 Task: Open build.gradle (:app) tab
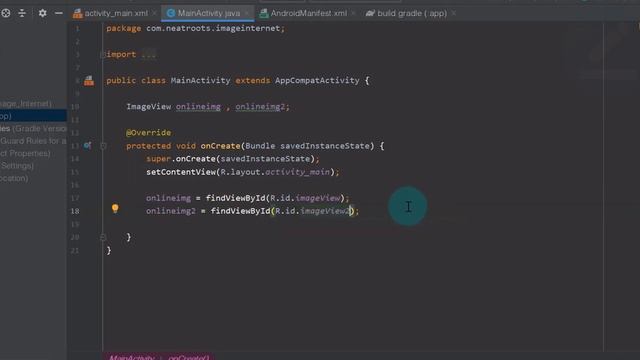tap(412, 13)
